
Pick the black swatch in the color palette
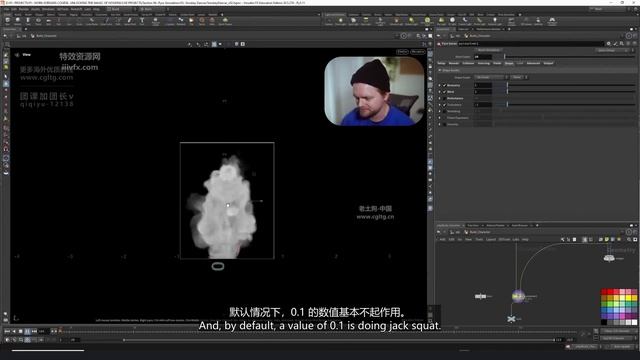pyautogui.click(x=604, y=322)
